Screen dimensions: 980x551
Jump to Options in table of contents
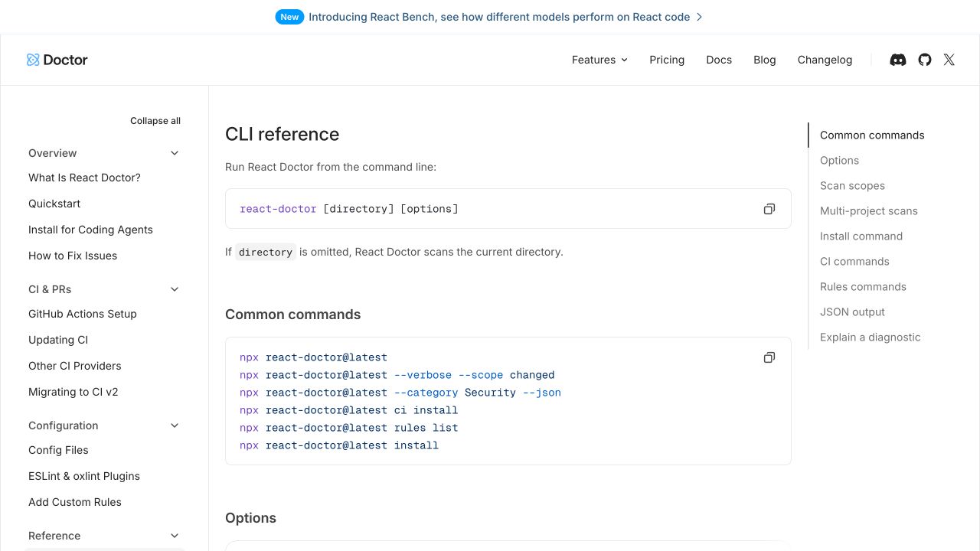coord(839,161)
